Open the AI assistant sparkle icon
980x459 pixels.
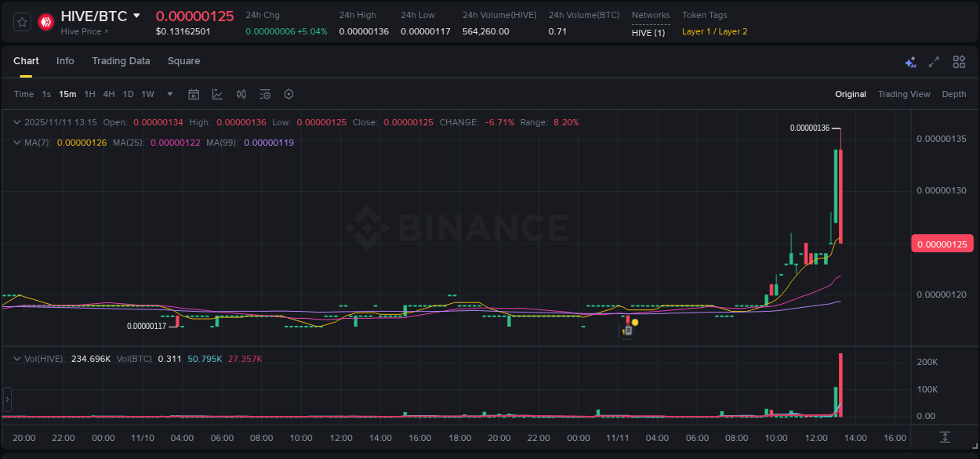[x=909, y=61]
